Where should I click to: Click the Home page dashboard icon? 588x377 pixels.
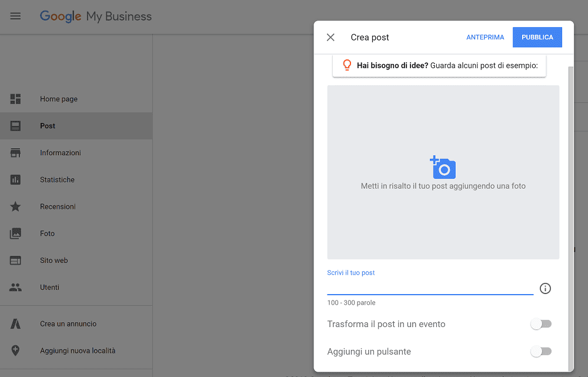(15, 99)
